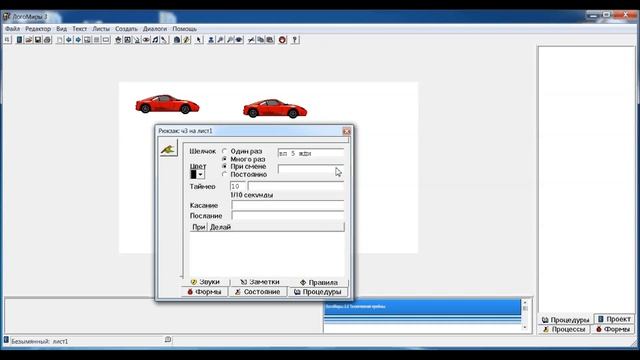Select the 'Один раз' radio button
Image resolution: width=640 pixels, height=360 pixels.
point(224,151)
